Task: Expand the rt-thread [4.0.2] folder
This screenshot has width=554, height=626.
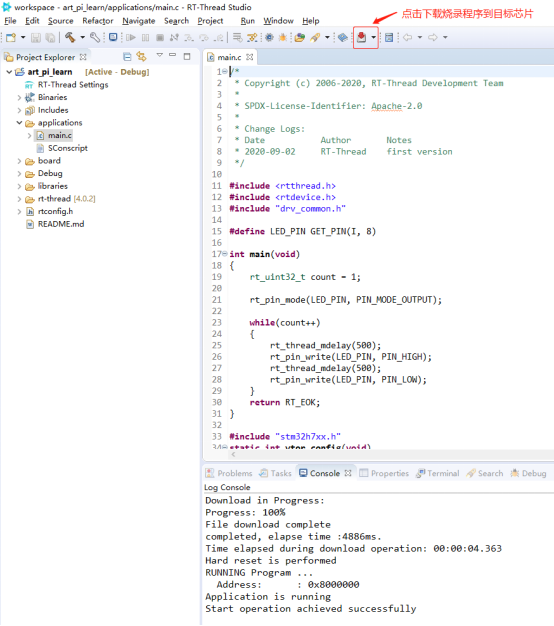Action: [x=19, y=199]
